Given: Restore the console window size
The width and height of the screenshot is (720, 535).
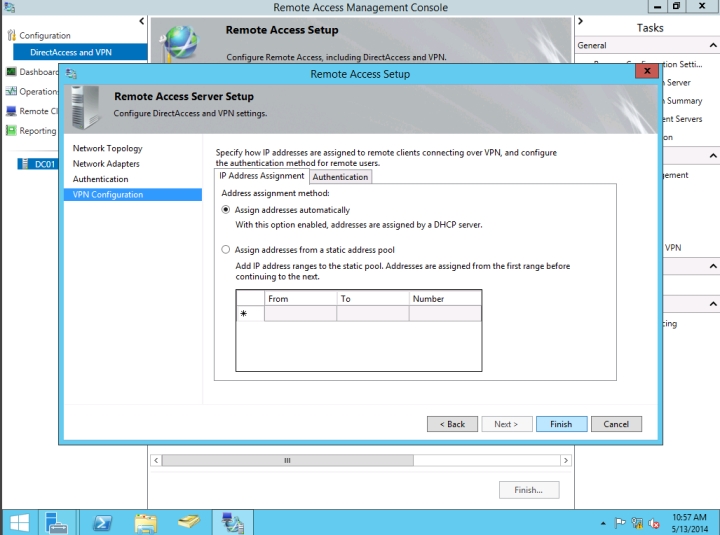Looking at the screenshot, I should (676, 6).
